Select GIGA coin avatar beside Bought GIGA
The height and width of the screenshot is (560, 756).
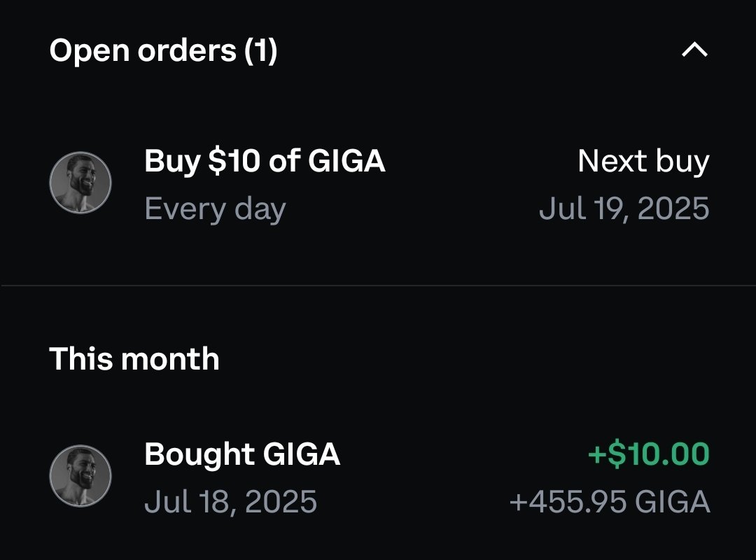click(80, 476)
